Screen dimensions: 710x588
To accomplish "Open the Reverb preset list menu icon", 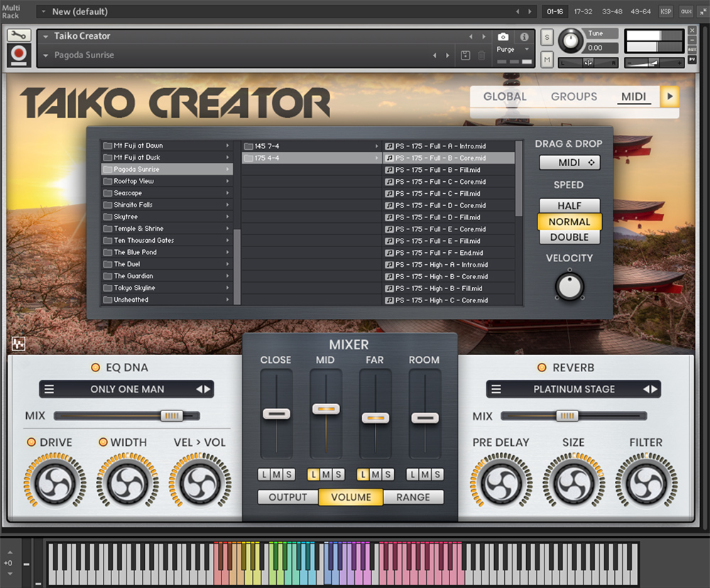I will pos(496,389).
